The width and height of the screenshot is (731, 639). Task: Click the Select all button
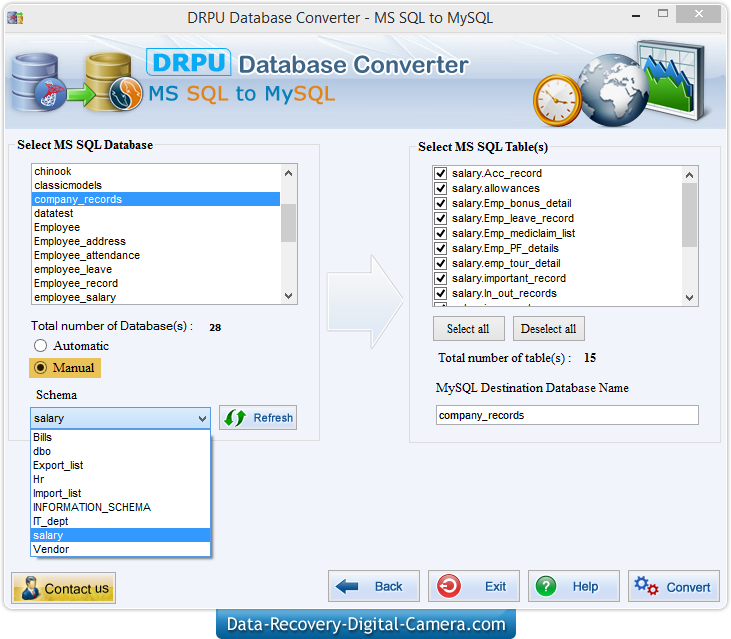point(469,329)
